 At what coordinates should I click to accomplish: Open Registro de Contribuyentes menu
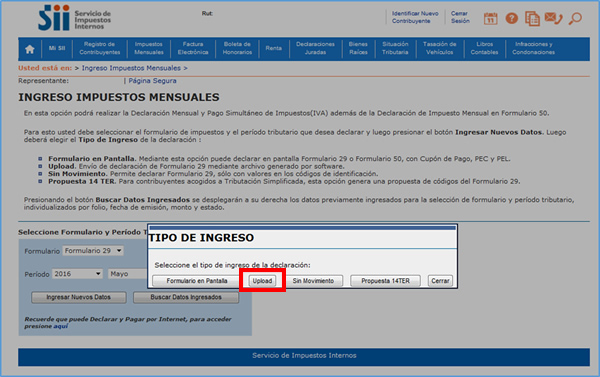pos(99,48)
